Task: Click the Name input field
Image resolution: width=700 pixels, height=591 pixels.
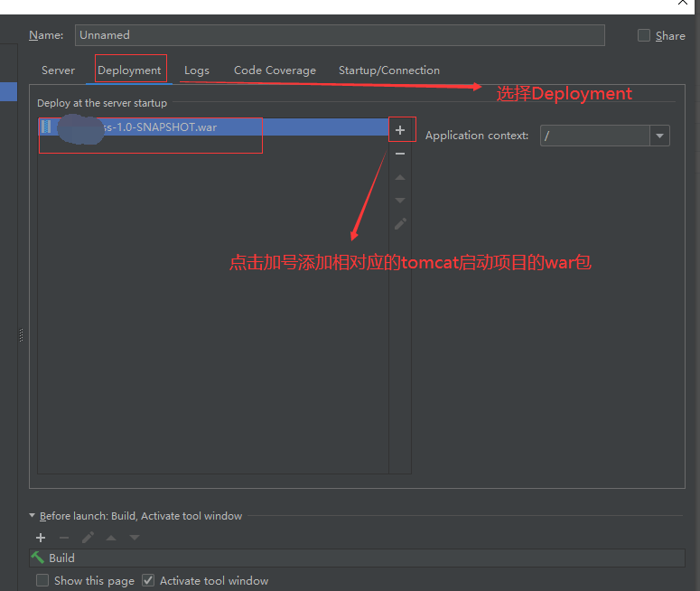Action: coord(340,35)
